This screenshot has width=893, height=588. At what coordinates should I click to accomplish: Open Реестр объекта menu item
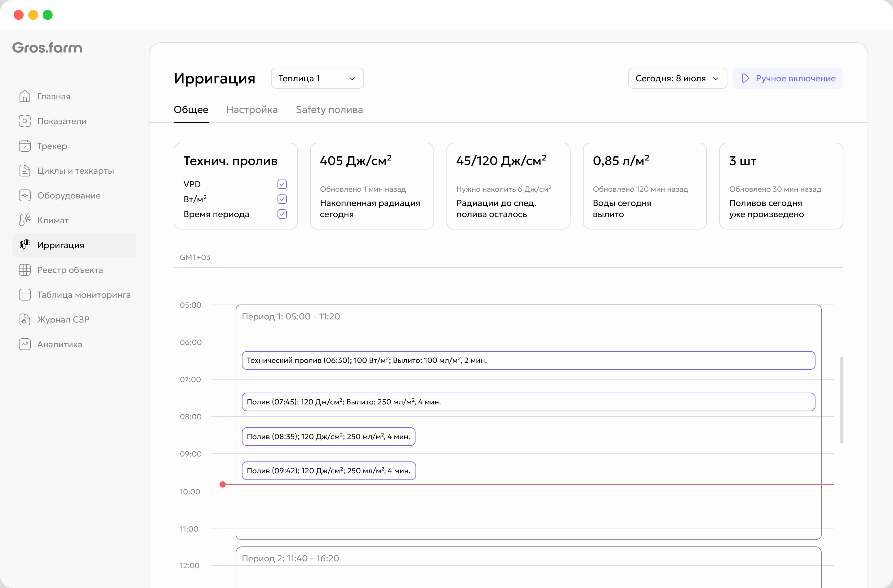tap(74, 270)
